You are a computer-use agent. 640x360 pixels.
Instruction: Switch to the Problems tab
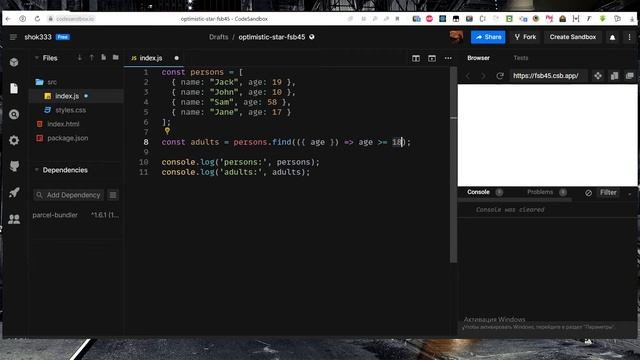pyautogui.click(x=540, y=192)
